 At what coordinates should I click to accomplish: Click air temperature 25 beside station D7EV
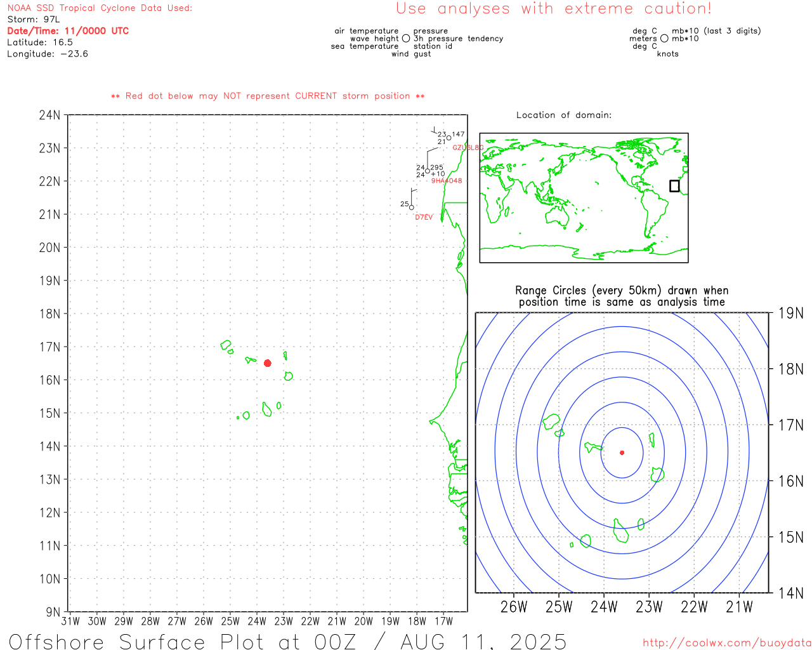pyautogui.click(x=405, y=204)
